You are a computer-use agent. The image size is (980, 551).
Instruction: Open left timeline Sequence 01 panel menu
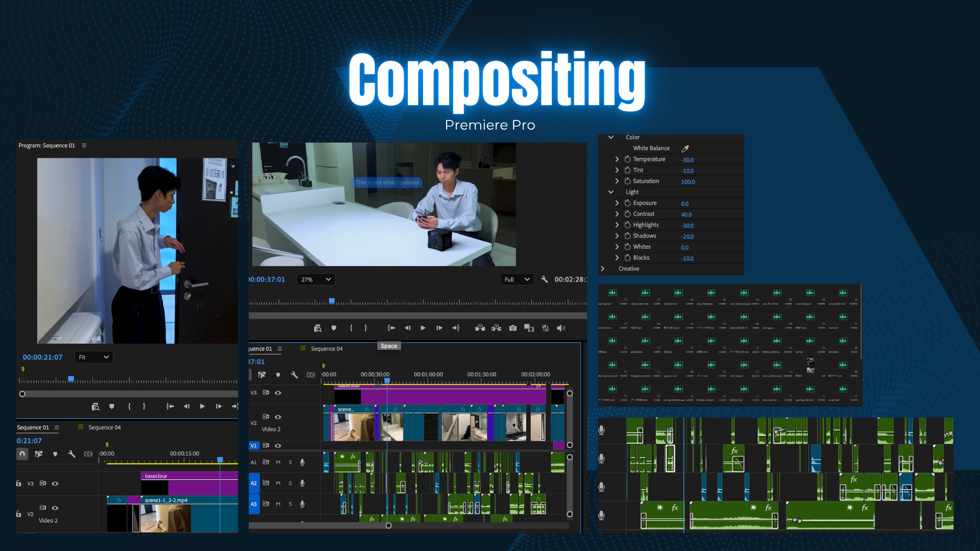57,428
